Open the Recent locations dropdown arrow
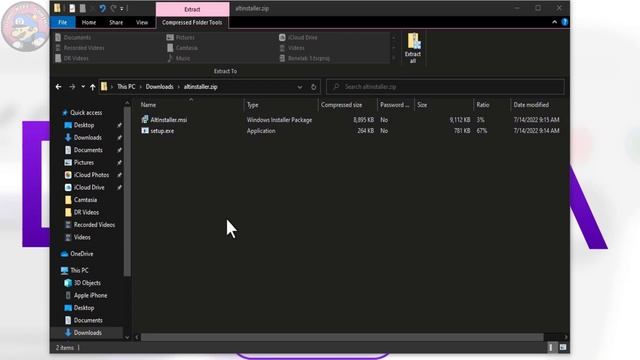This screenshot has width=640, height=360. (x=83, y=87)
